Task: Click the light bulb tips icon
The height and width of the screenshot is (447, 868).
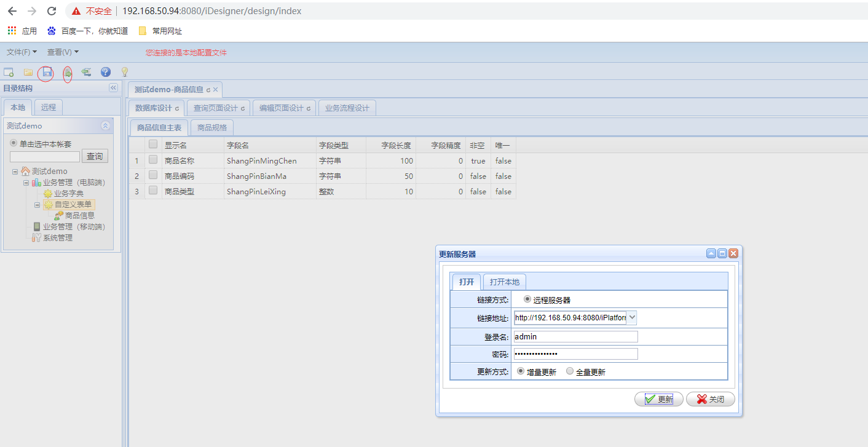Action: click(x=124, y=73)
